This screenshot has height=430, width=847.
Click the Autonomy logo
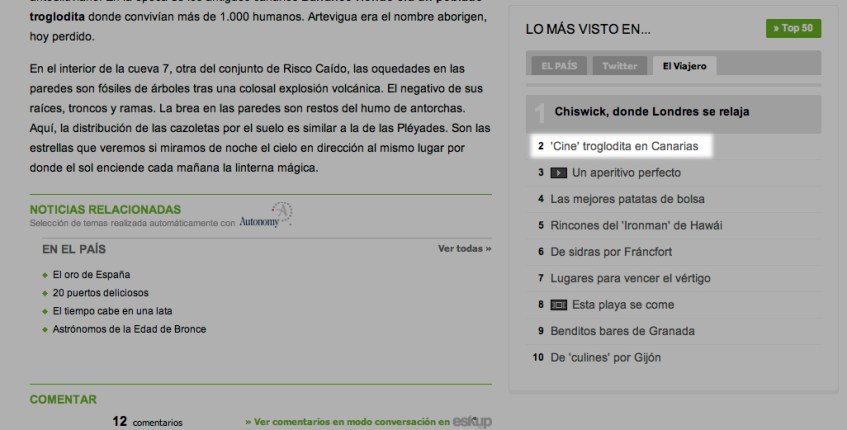(267, 218)
